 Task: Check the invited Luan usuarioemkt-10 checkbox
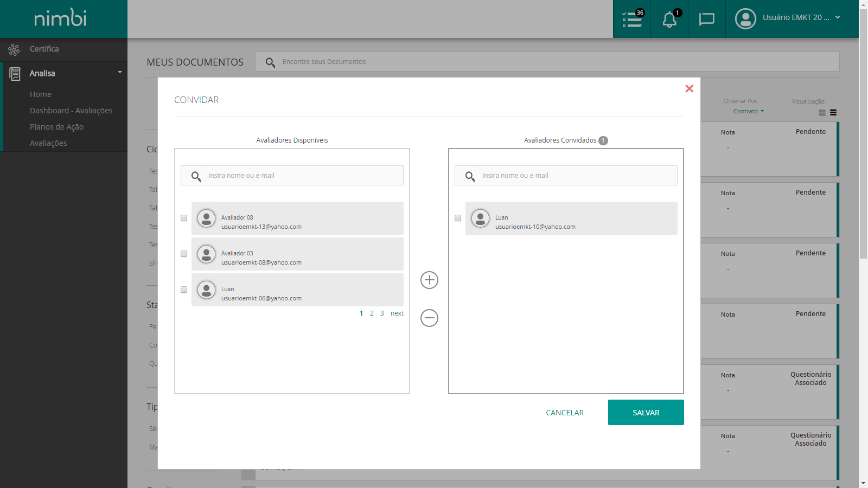click(458, 218)
